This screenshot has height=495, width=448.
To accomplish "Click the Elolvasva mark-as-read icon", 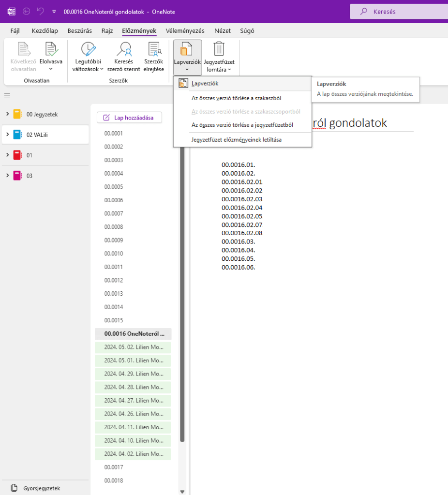I will [51, 50].
